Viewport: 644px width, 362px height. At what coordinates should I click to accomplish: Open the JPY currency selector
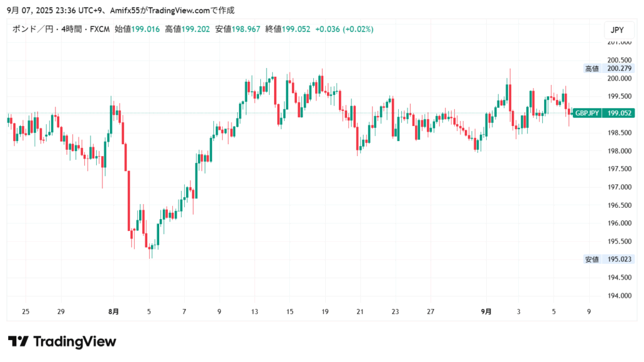616,30
